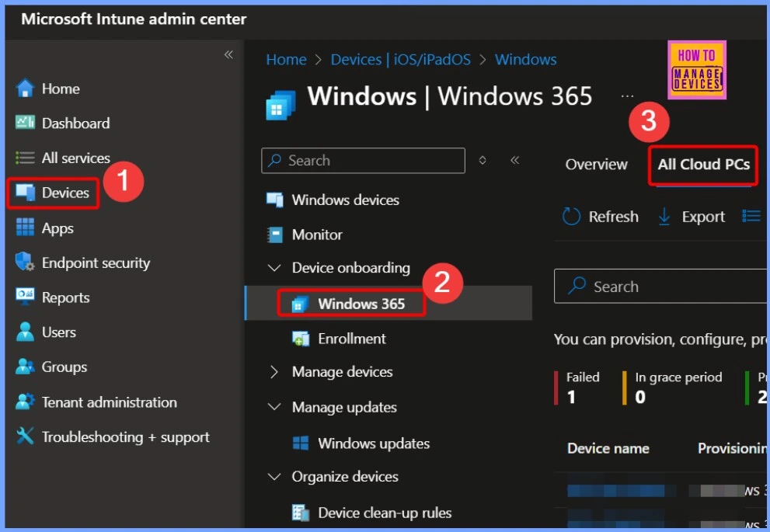The width and height of the screenshot is (770, 532).
Task: Click the Failed status count
Action: [x=577, y=388]
